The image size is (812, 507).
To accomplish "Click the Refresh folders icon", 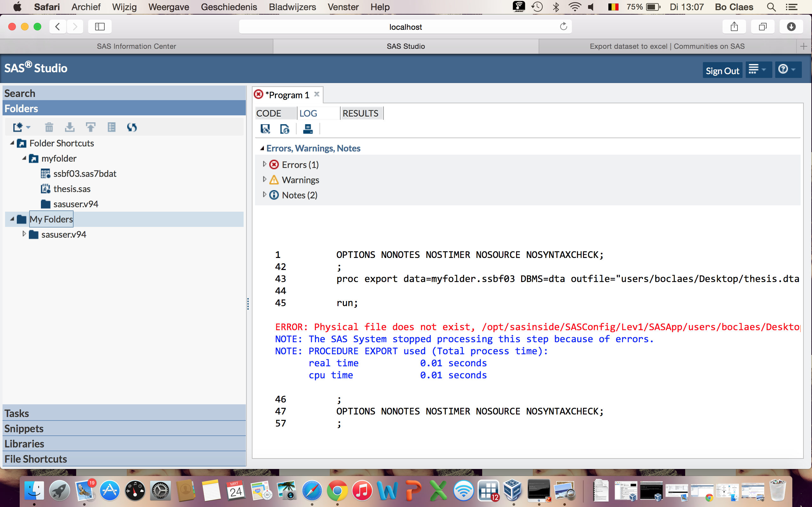I will coord(132,127).
